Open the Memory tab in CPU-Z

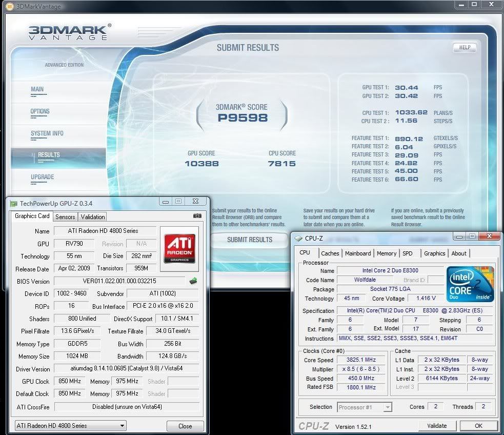point(387,253)
